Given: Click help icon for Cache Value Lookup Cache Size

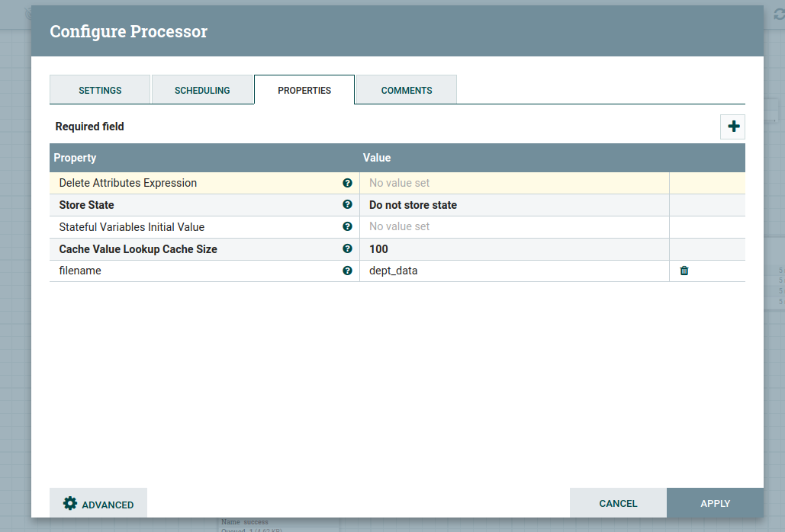Looking at the screenshot, I should point(348,249).
